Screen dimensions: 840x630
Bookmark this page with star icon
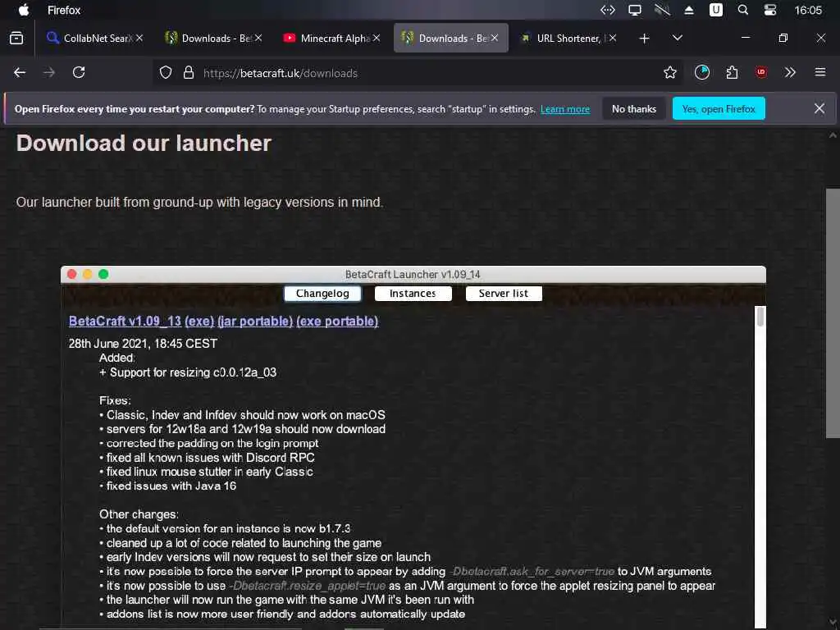point(669,72)
